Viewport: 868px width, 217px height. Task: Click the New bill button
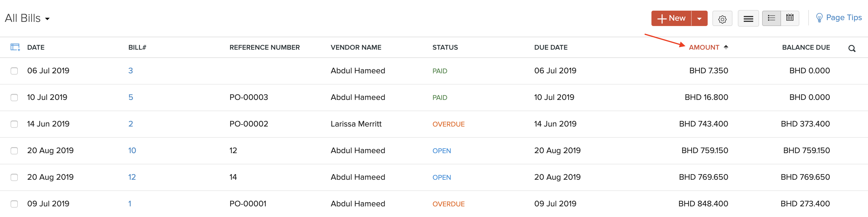click(x=671, y=18)
